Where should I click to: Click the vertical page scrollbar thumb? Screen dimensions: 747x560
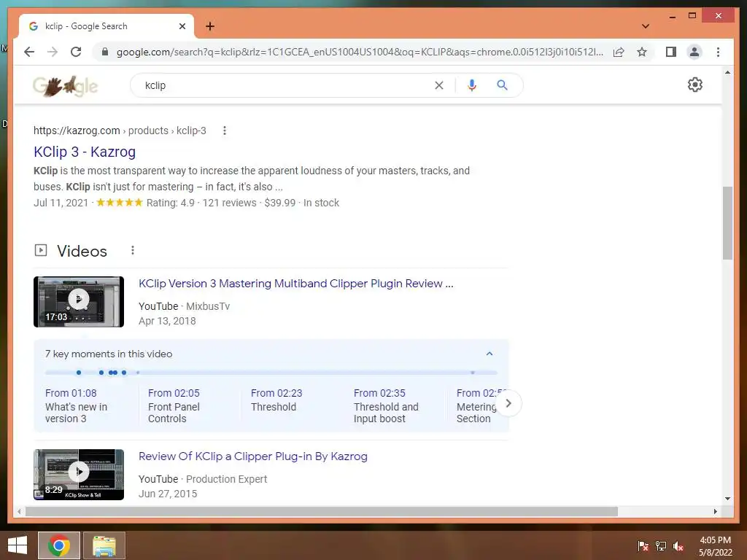point(727,223)
